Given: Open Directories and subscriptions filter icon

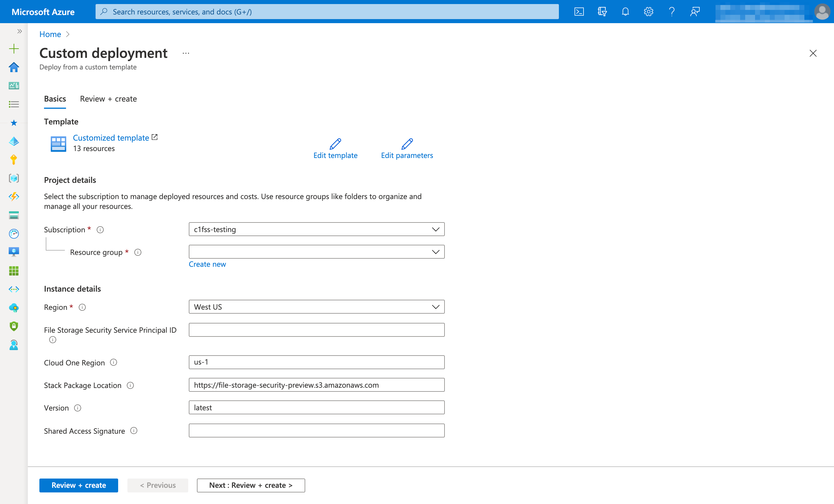Looking at the screenshot, I should 602,12.
